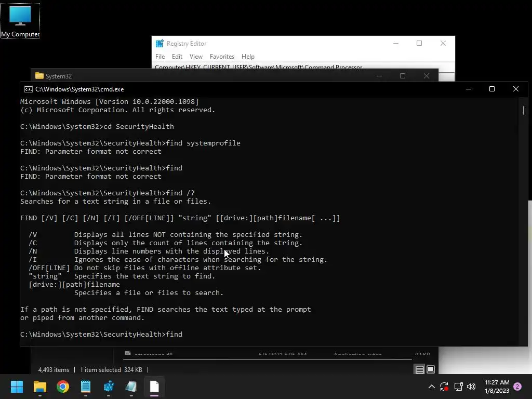Maximize the System32 Explorer window
The height and width of the screenshot is (399, 532).
point(403,76)
